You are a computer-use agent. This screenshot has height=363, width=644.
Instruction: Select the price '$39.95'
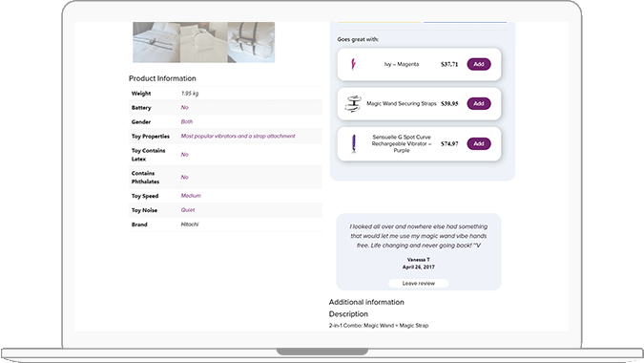pyautogui.click(x=449, y=103)
